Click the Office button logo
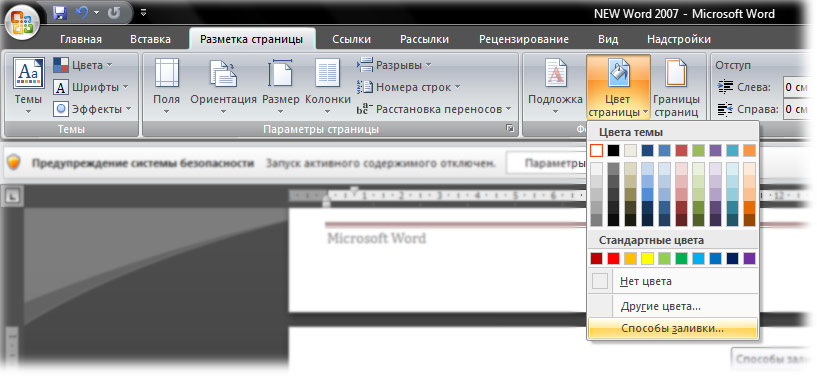This screenshot has width=817, height=376. pos(22,23)
